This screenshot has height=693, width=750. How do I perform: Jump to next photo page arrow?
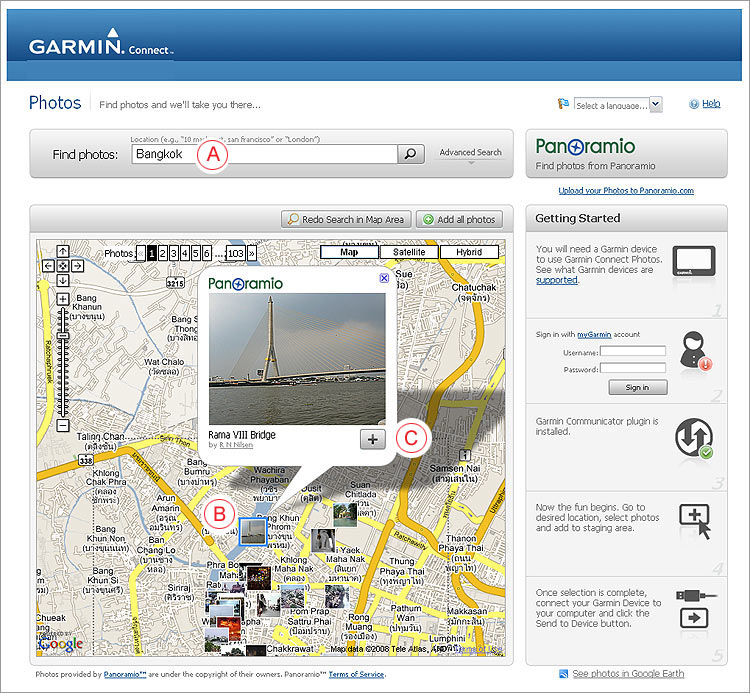(x=251, y=254)
